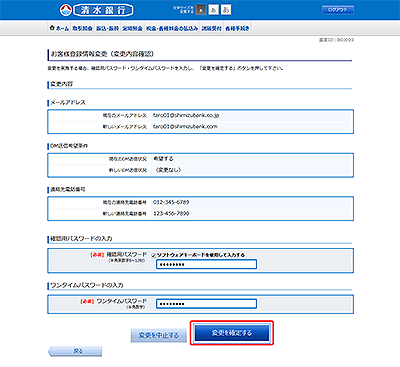Screen dimensions: 400x367
Task: Open the 定期預金 menu
Action: tap(132, 28)
